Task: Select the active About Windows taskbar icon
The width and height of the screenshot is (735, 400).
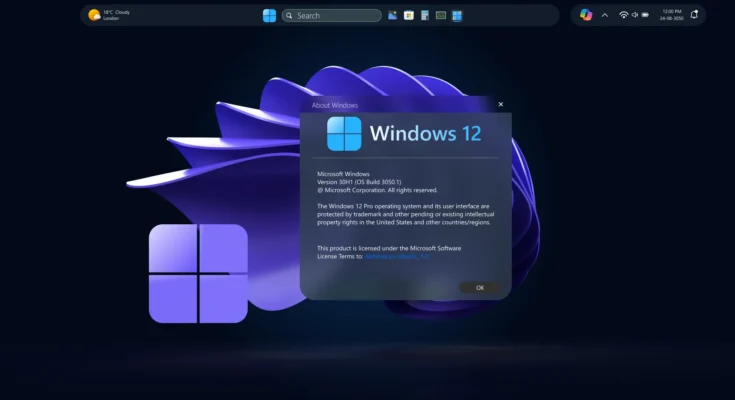Action: pos(457,16)
